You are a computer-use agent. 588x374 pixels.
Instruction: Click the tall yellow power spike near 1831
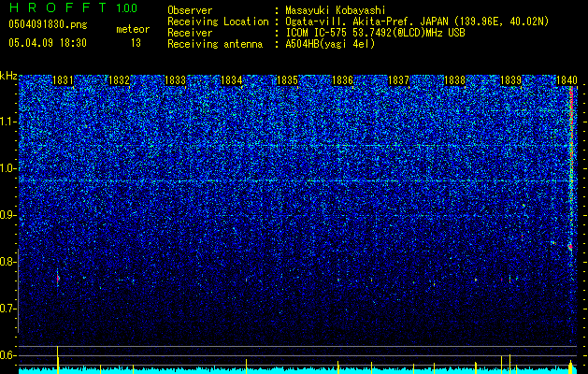tap(57, 359)
